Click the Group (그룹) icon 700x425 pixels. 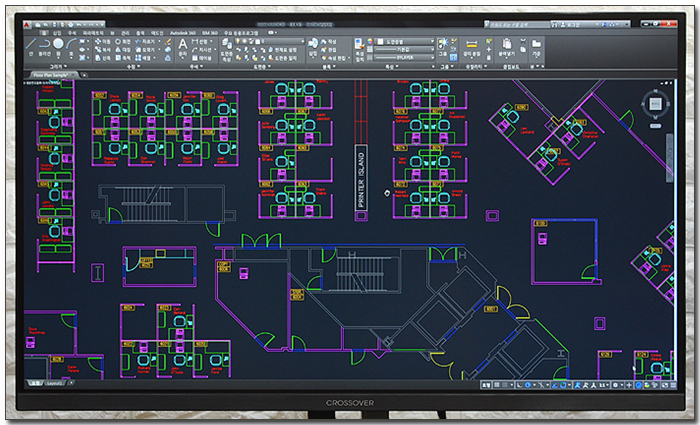[x=442, y=46]
